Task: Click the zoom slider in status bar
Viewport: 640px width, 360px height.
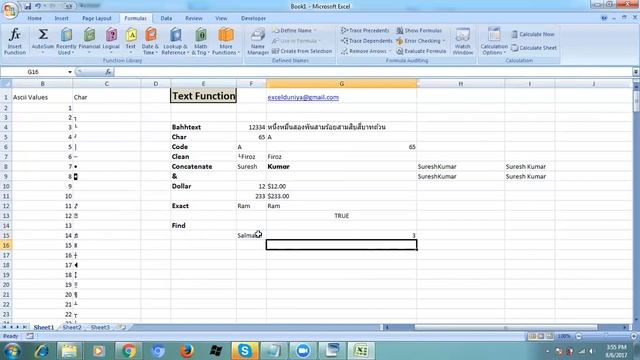Action: (x=606, y=336)
